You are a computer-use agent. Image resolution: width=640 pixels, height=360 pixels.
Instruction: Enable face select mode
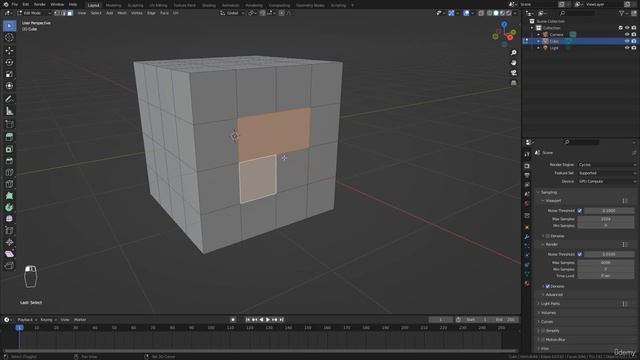tap(70, 13)
